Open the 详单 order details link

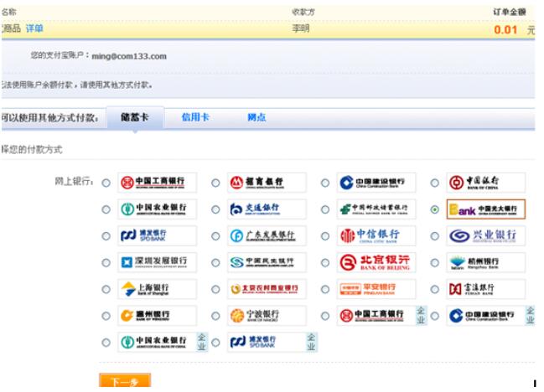pyautogui.click(x=34, y=29)
